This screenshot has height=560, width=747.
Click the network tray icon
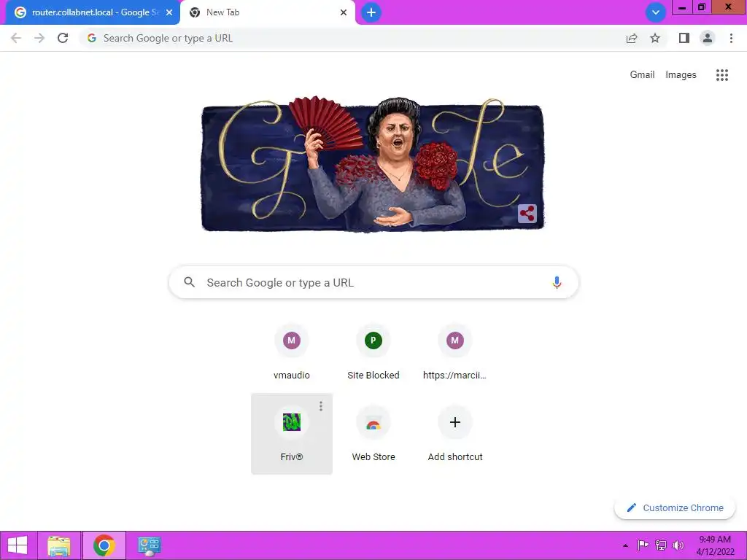661,545
